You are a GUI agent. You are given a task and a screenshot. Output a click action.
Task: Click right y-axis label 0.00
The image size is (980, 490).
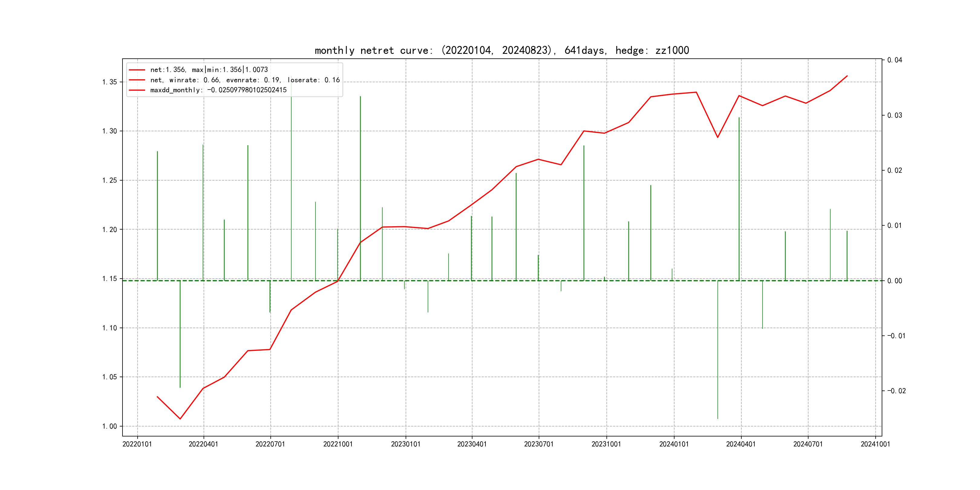click(x=895, y=281)
